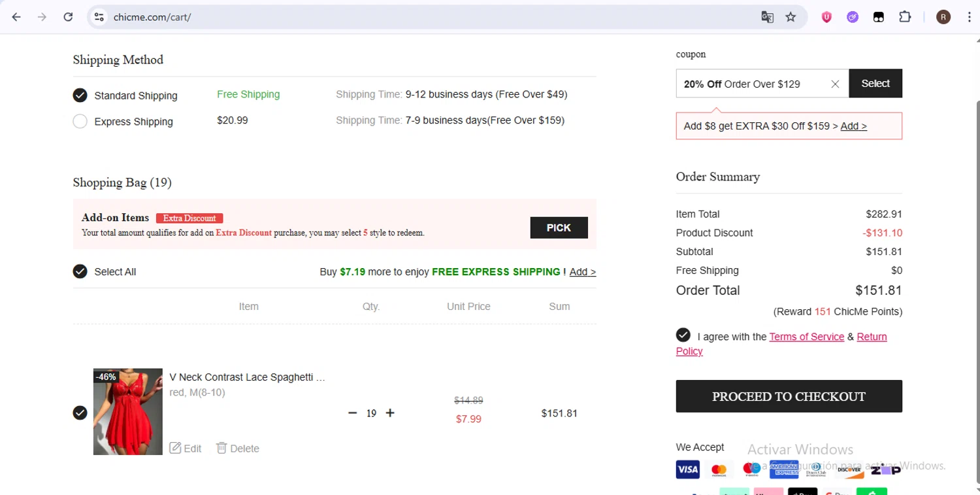
Task: Decrease item quantity with minus
Action: (353, 413)
